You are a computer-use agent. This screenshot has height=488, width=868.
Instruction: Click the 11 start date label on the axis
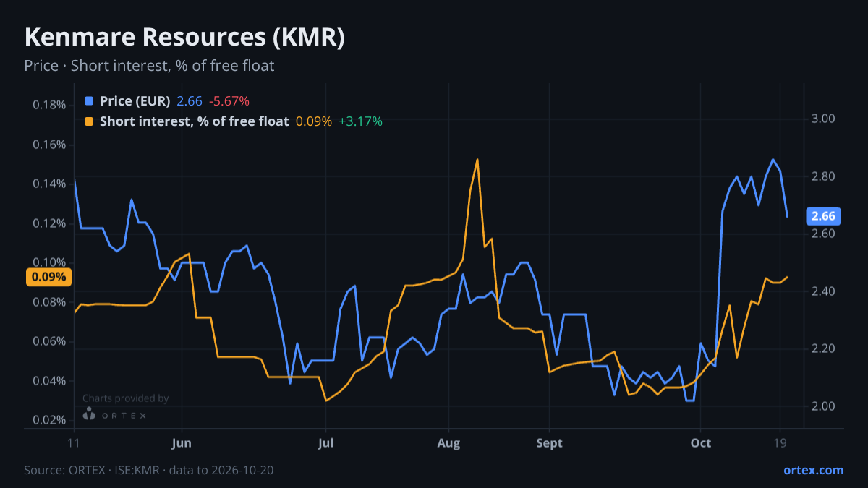(x=74, y=442)
